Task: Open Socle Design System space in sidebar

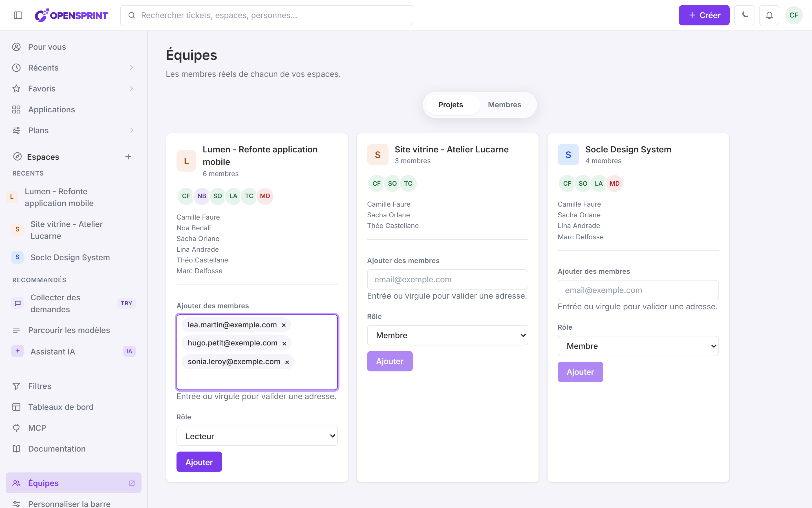Action: click(x=74, y=257)
